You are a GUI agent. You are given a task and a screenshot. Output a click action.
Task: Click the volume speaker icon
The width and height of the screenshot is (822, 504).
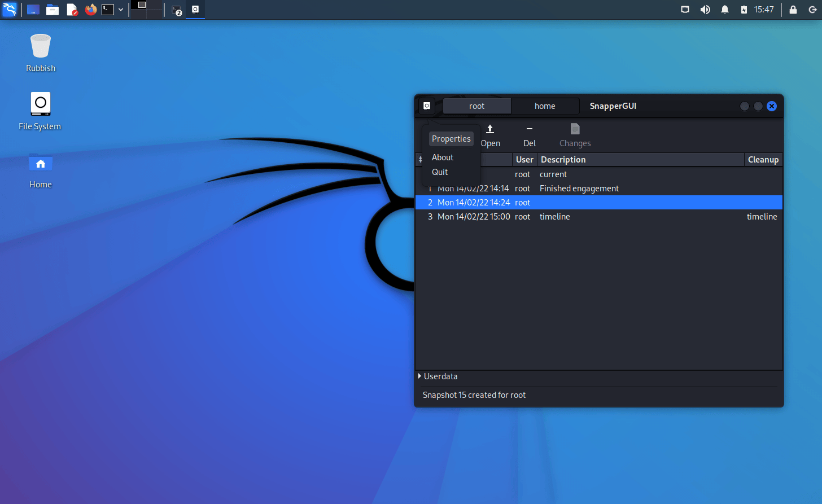tap(705, 10)
